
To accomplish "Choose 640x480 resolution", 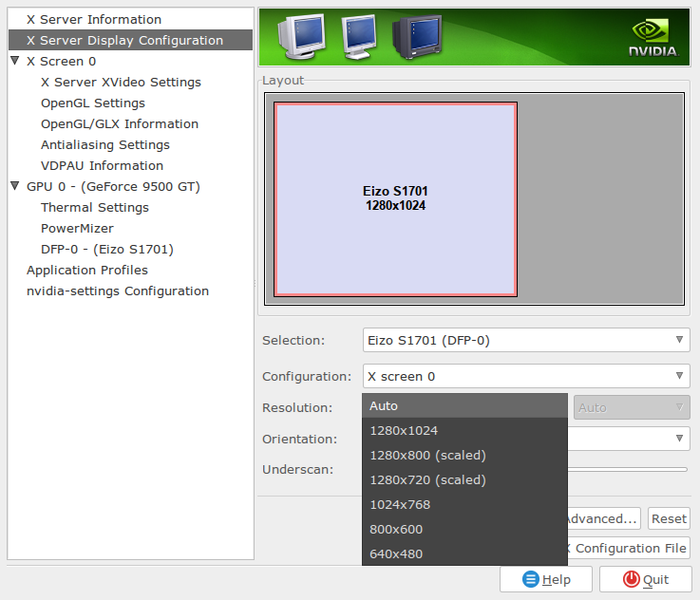I will 464,553.
